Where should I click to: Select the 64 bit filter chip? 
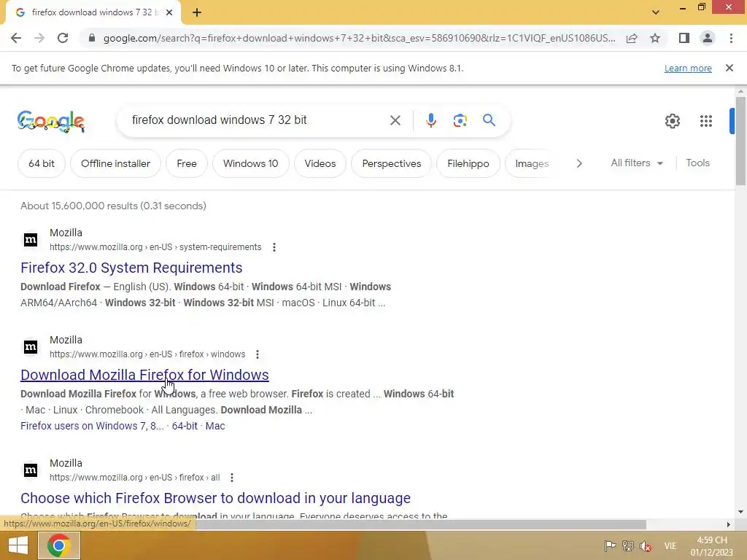[x=42, y=163]
